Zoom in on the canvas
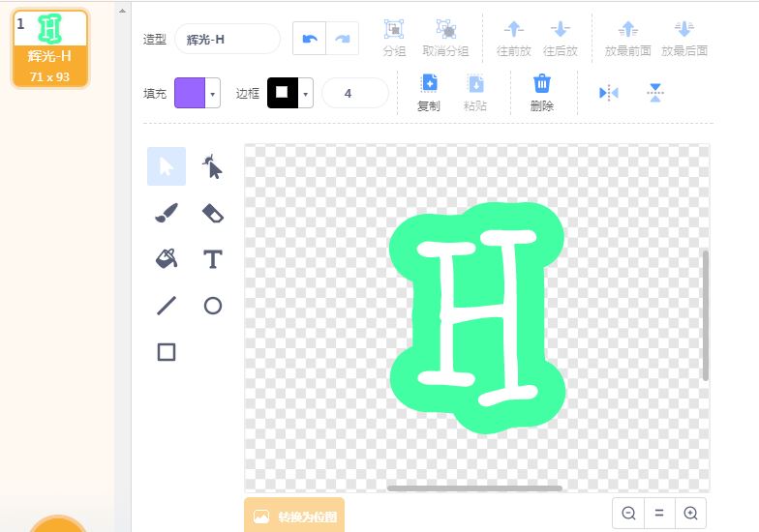The image size is (759, 532). [691, 513]
